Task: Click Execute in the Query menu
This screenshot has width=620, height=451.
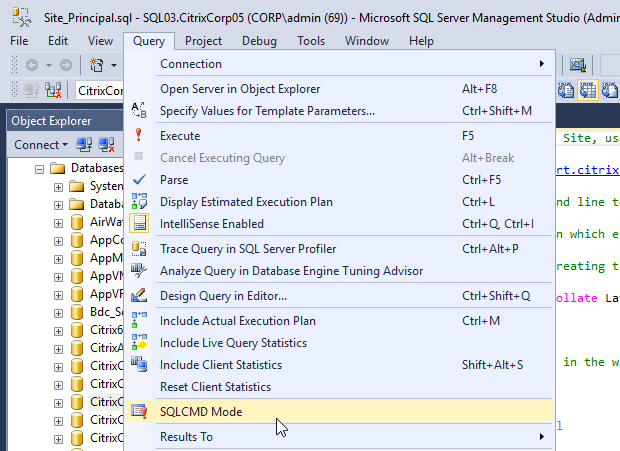Action: click(x=339, y=136)
